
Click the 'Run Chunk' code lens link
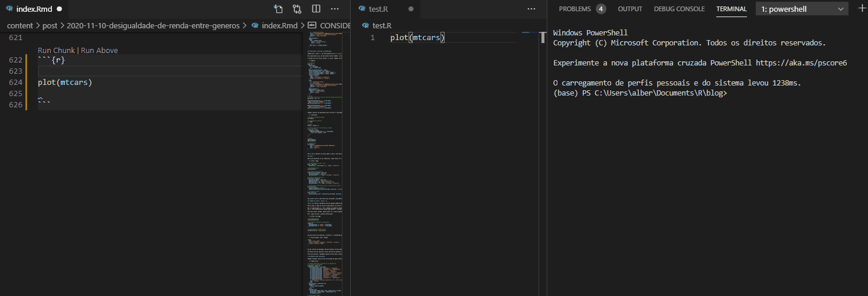tap(56, 51)
